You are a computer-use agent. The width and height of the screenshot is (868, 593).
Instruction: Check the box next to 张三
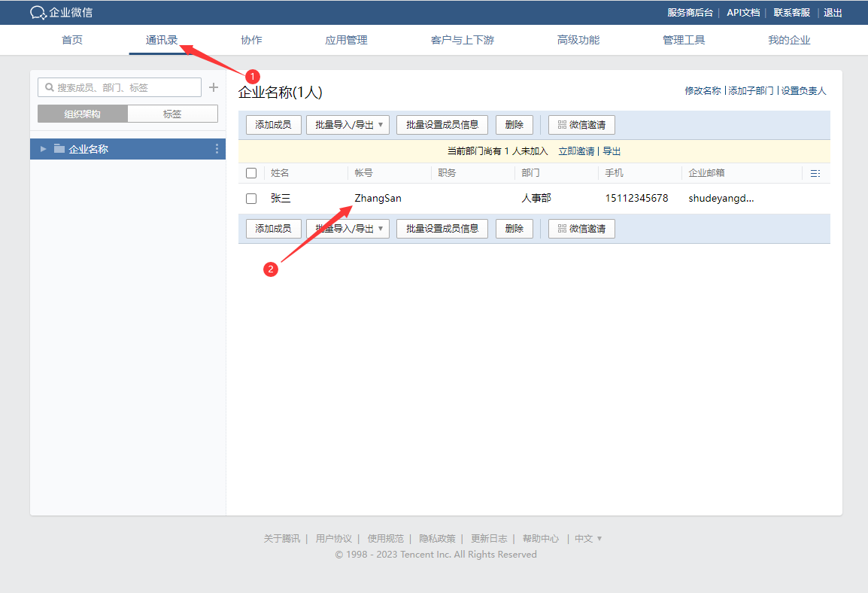pyautogui.click(x=251, y=199)
